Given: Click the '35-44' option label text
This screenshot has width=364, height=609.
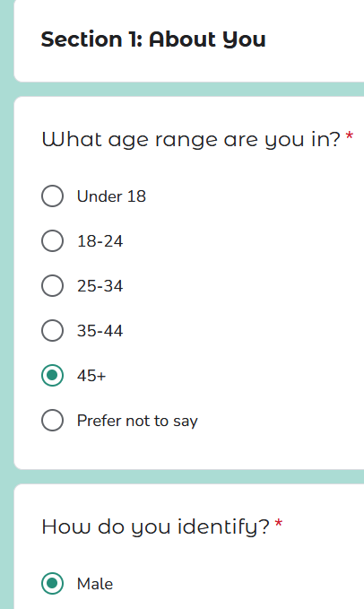Looking at the screenshot, I should [x=100, y=331].
